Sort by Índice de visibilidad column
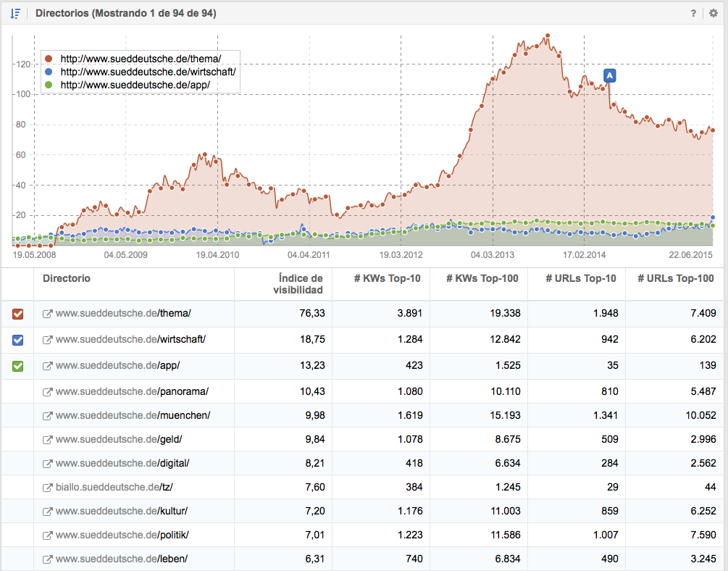 click(301, 284)
